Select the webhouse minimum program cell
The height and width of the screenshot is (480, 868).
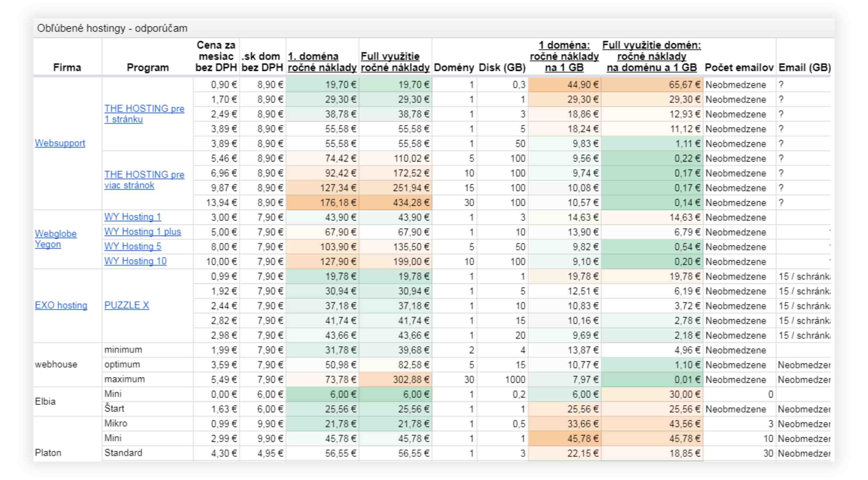(x=148, y=350)
